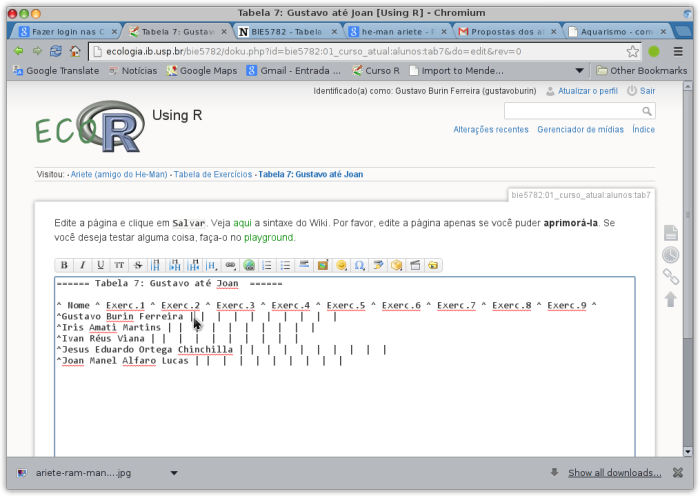Click Show all downloads link
The height and width of the screenshot is (496, 700).
coord(614,472)
